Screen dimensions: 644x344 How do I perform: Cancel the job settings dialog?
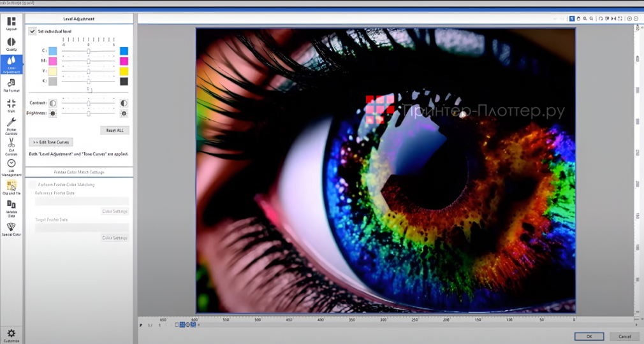pos(624,336)
